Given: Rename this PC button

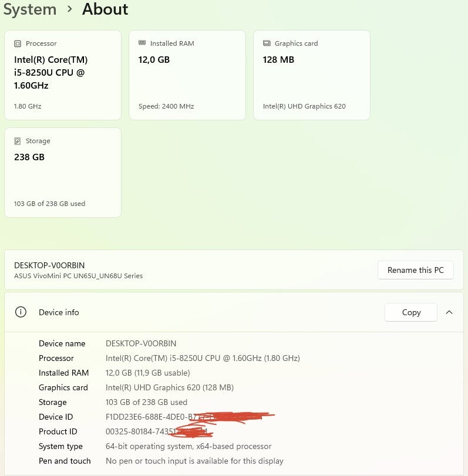Looking at the screenshot, I should click(x=416, y=270).
